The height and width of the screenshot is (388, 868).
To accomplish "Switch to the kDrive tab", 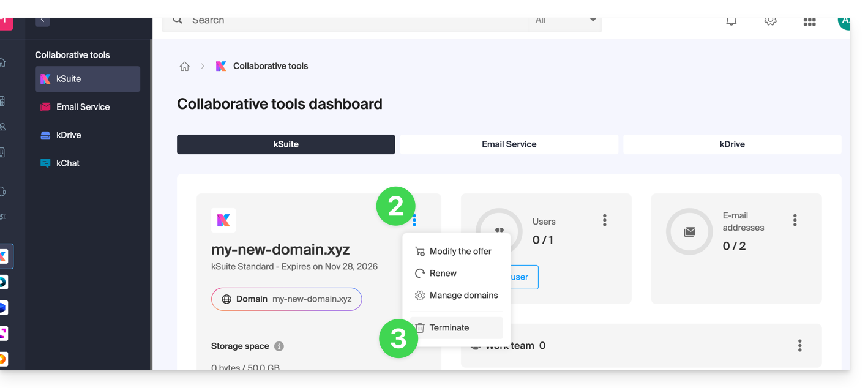I will tap(732, 144).
